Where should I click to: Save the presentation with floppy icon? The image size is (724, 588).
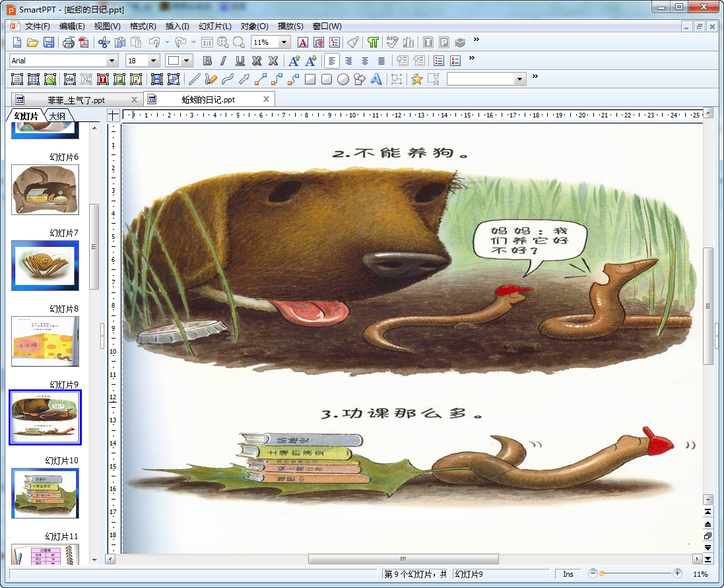(x=48, y=42)
